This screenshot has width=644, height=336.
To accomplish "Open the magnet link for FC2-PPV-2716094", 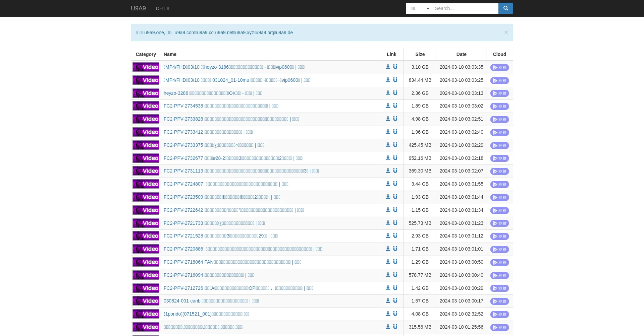I will point(395,275).
